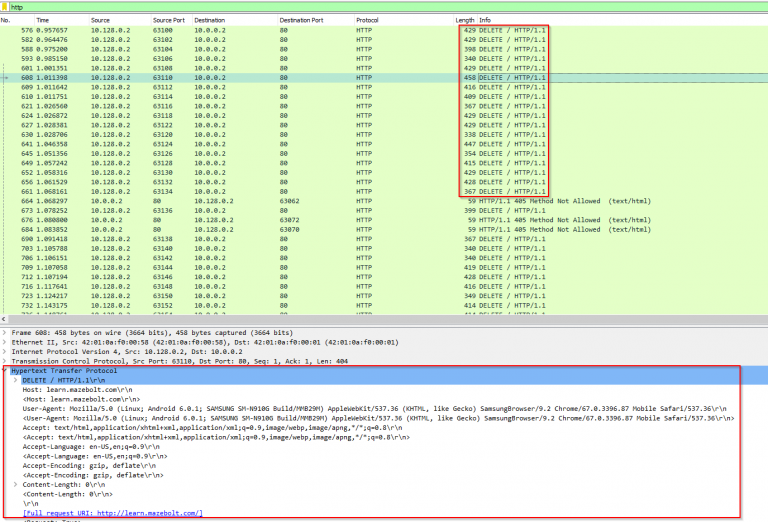Click the Length column header
Screen dimensions: 768x522
[x=465, y=20]
